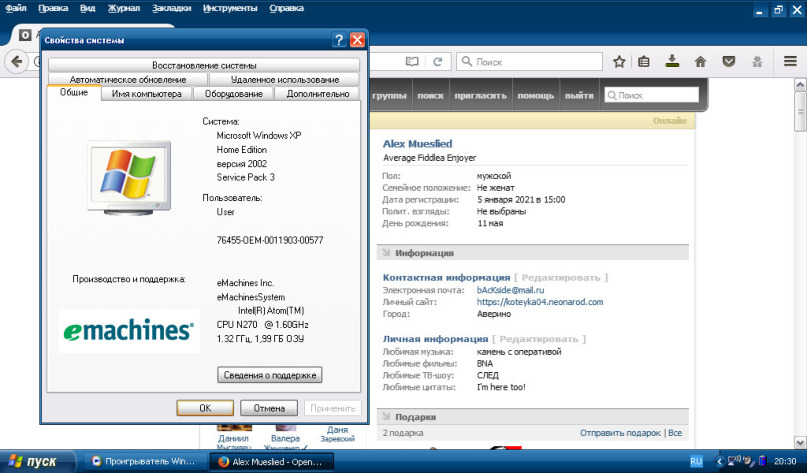Image resolution: width=807 pixels, height=473 pixels.
Task: Click the page scrollbar up arrow
Action: 800,84
